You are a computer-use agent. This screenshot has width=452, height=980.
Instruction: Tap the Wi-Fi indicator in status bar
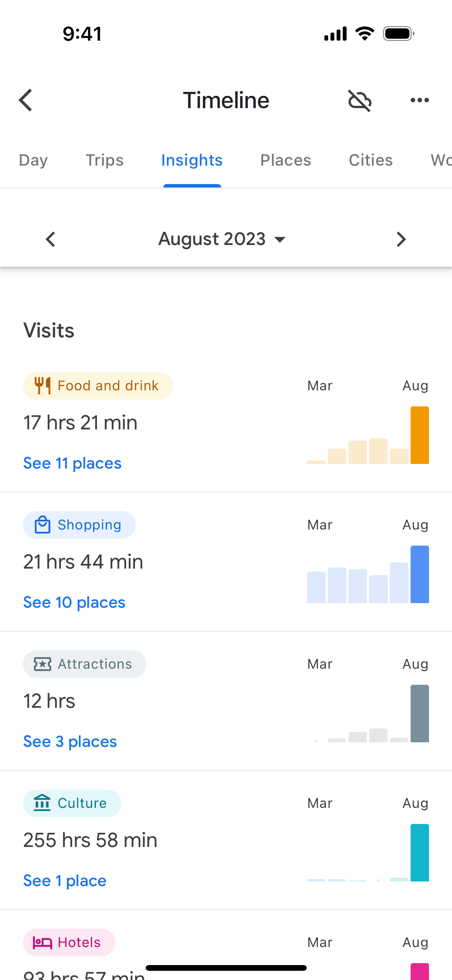click(365, 34)
